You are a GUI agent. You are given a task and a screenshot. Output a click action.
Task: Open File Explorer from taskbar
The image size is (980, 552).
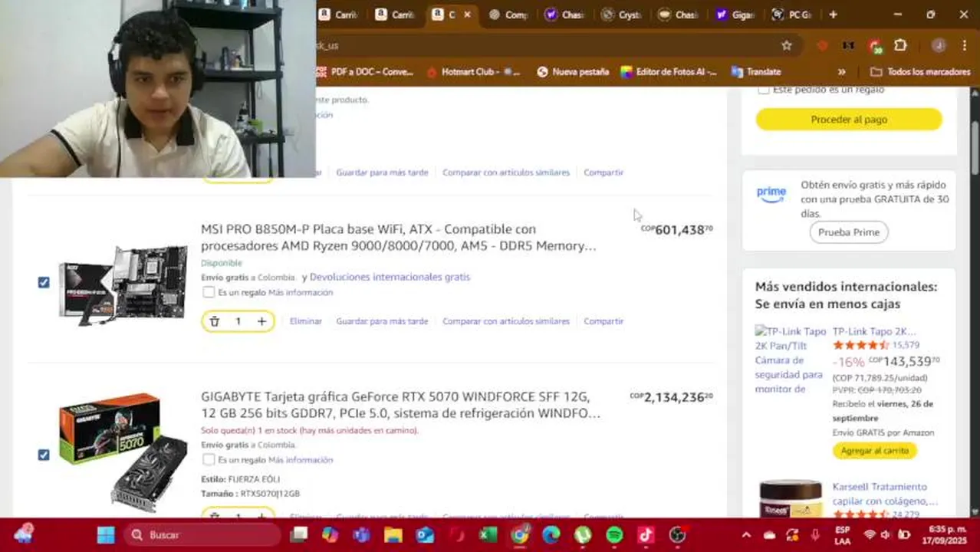393,534
